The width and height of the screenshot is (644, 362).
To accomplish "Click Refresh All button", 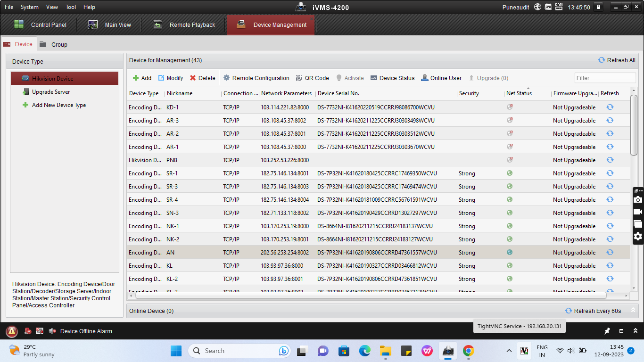I will point(617,60).
